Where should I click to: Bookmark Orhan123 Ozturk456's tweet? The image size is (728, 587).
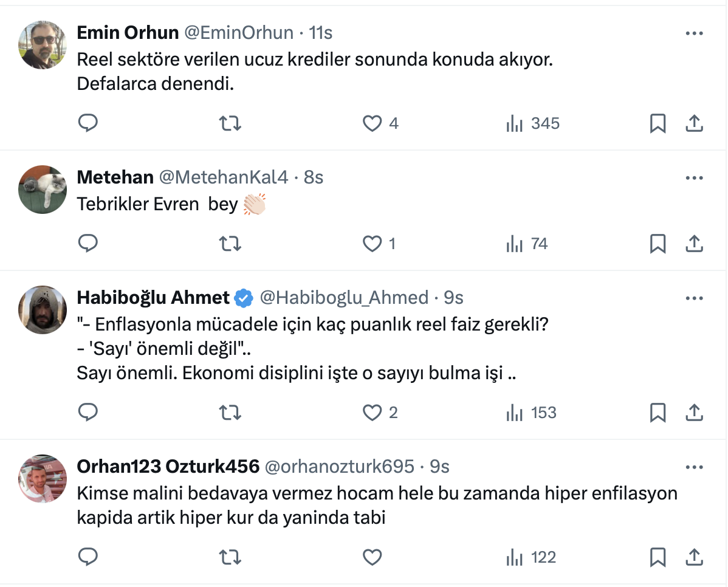(x=658, y=557)
